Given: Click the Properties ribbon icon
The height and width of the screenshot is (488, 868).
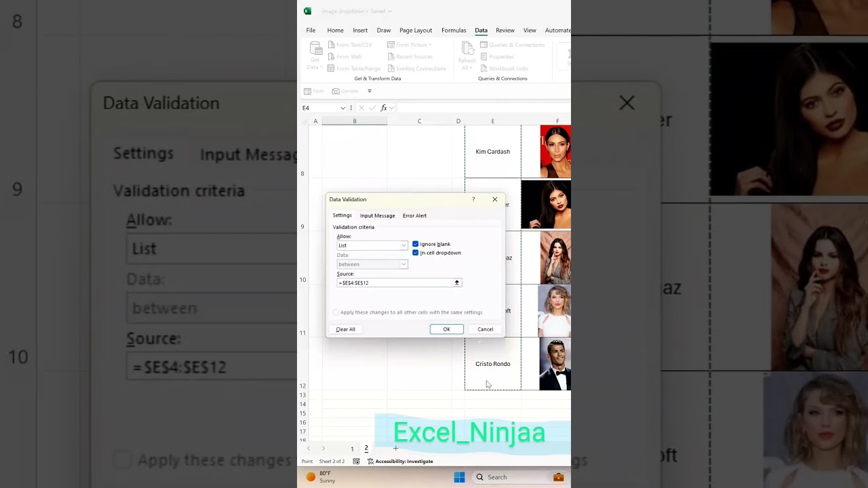Looking at the screenshot, I should pyautogui.click(x=484, y=56).
